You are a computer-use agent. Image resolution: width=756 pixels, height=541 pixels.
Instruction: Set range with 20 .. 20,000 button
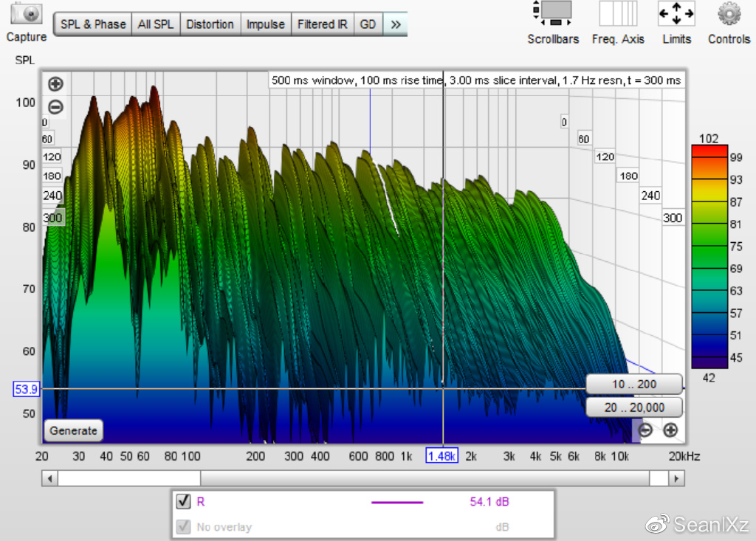[634, 407]
